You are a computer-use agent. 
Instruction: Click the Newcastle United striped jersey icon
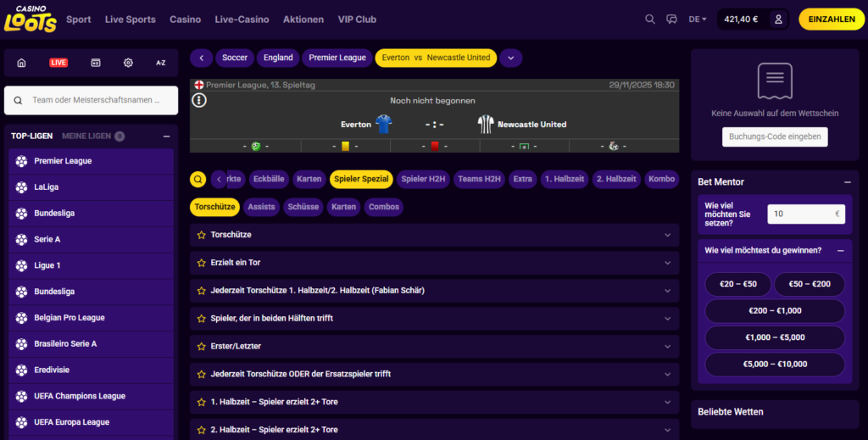pyautogui.click(x=486, y=124)
